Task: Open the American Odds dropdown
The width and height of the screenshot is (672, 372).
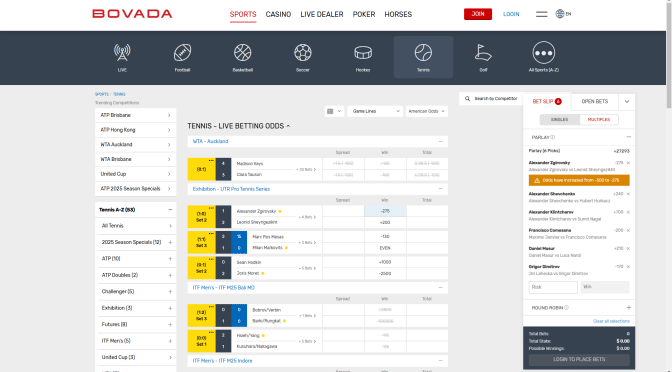Action: 426,111
